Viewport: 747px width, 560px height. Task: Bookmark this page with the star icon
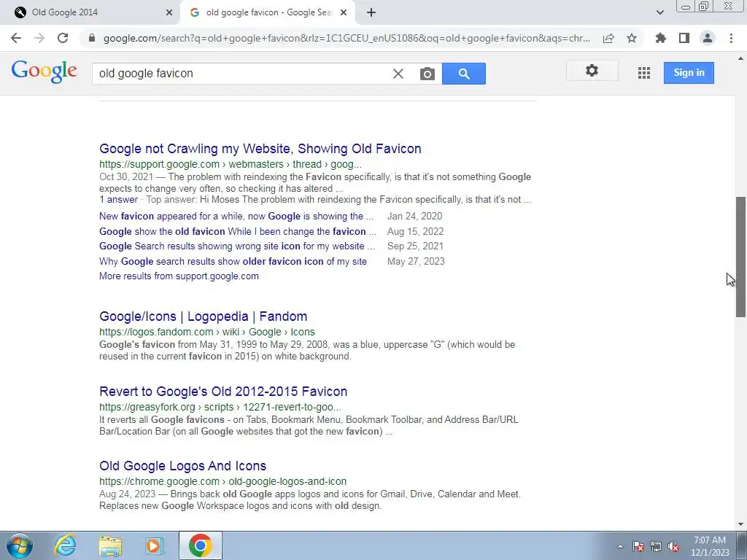click(x=632, y=38)
